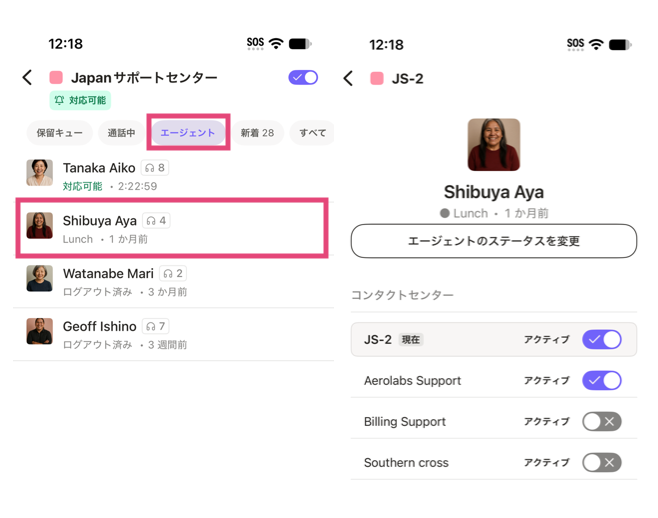Tap battery icon in left status bar

[x=300, y=44]
